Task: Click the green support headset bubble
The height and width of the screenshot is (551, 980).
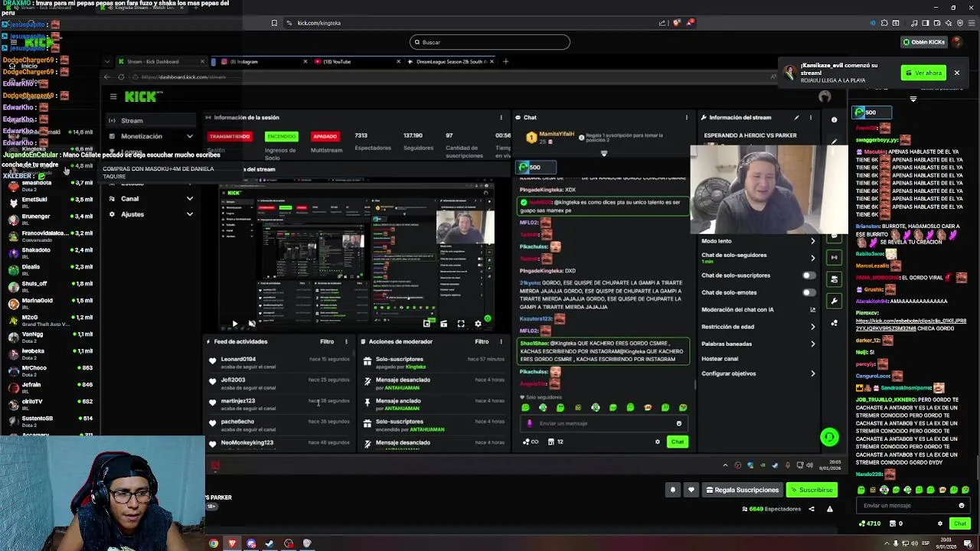Action: point(829,437)
